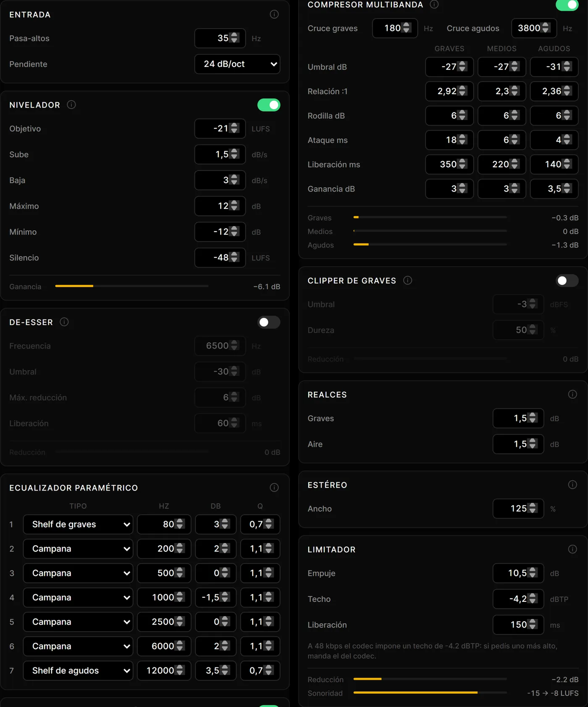Click the Graves Relación 2,92 field
The width and height of the screenshot is (588, 707).
click(x=449, y=91)
